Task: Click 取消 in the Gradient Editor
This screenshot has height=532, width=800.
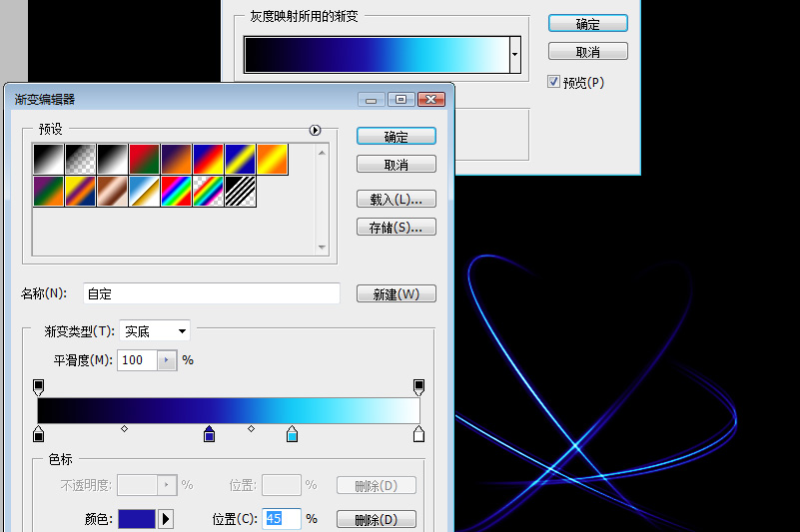Action: point(397,165)
